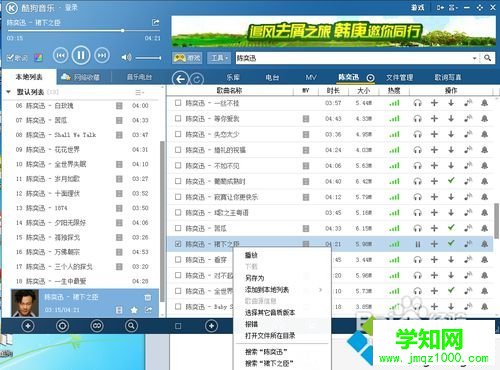Toggle the 歌词 lyrics checkbox
This screenshot has width=500, height=370.
(x=11, y=58)
